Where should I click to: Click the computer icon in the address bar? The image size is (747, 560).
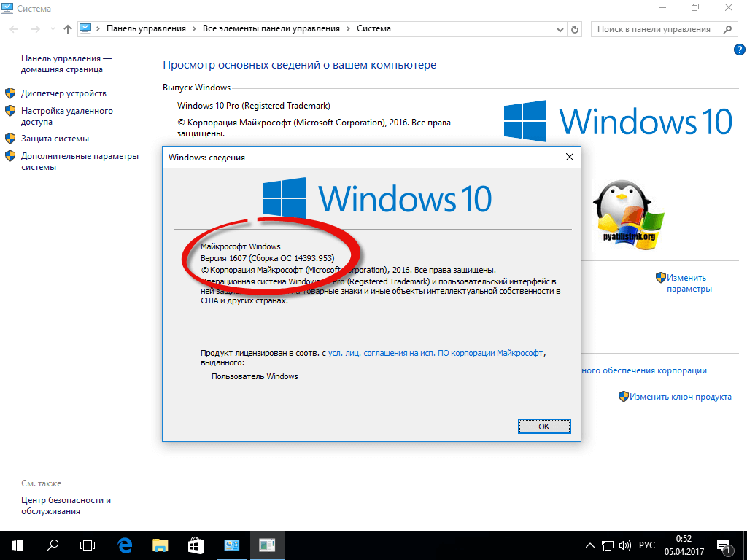[x=85, y=28]
